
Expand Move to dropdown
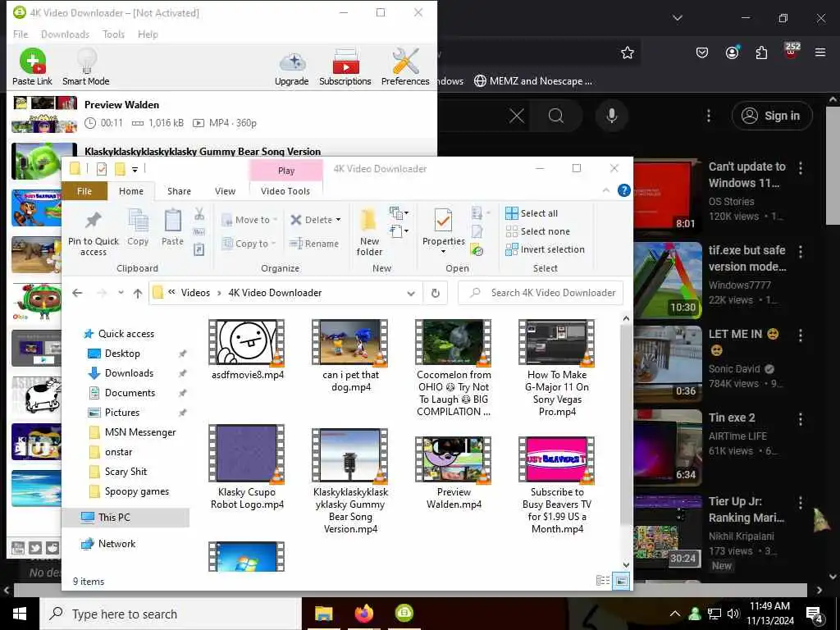tap(249, 220)
